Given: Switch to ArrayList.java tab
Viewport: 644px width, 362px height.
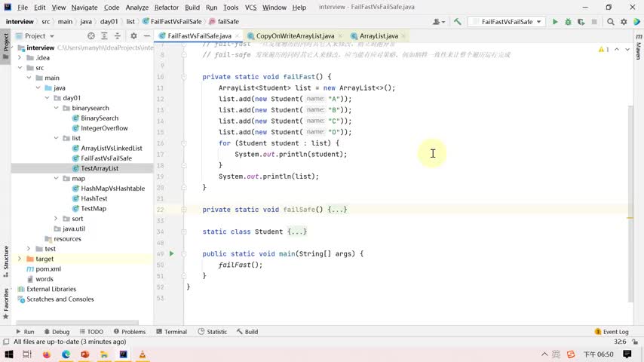Looking at the screenshot, I should [x=379, y=36].
